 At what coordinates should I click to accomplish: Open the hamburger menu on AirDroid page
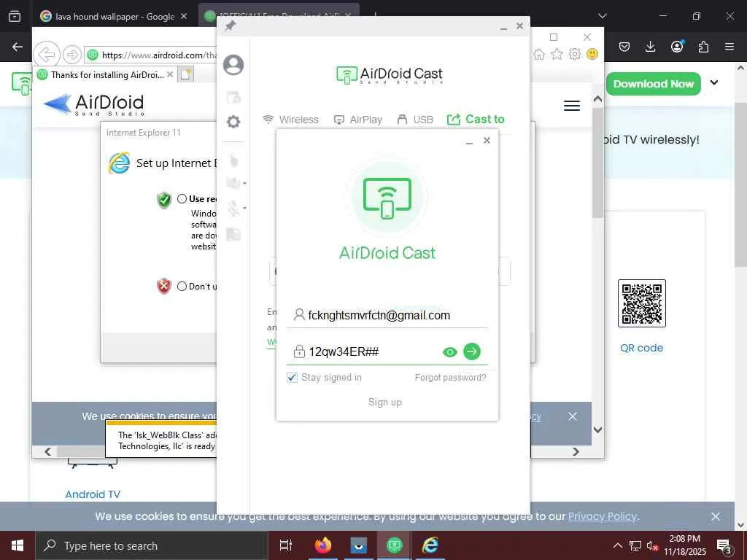pos(572,106)
